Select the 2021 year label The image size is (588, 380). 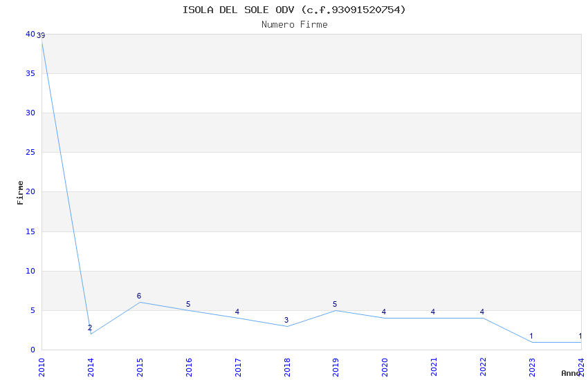click(x=434, y=368)
